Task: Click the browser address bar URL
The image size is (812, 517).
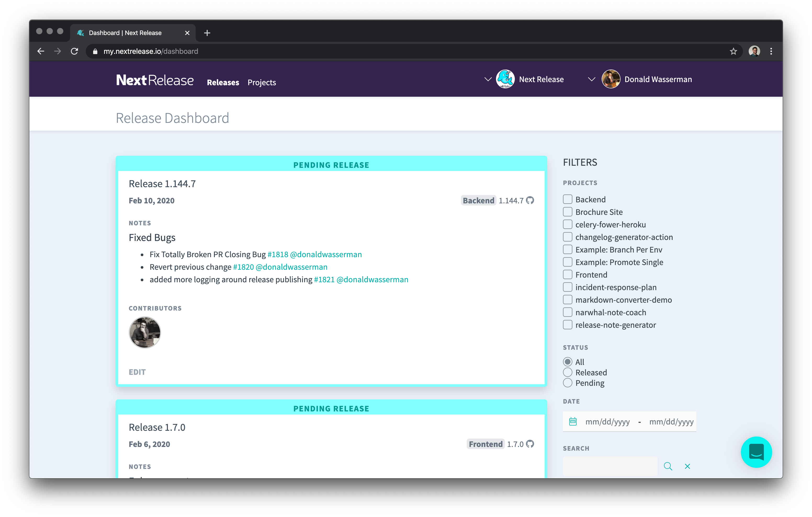Action: (x=151, y=51)
